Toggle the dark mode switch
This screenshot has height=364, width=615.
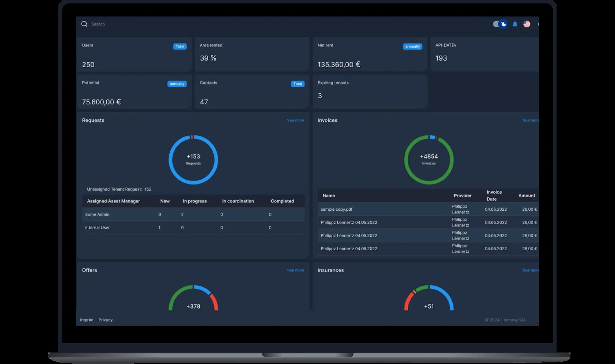point(500,24)
